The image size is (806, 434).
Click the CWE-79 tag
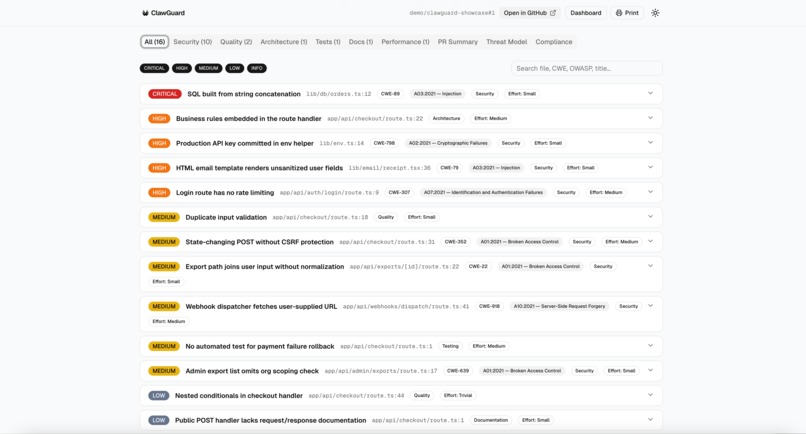[449, 168]
